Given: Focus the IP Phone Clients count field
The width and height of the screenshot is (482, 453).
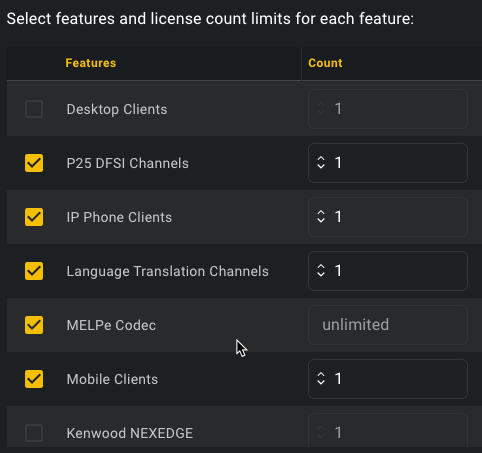Looking at the screenshot, I should click(x=388, y=217).
